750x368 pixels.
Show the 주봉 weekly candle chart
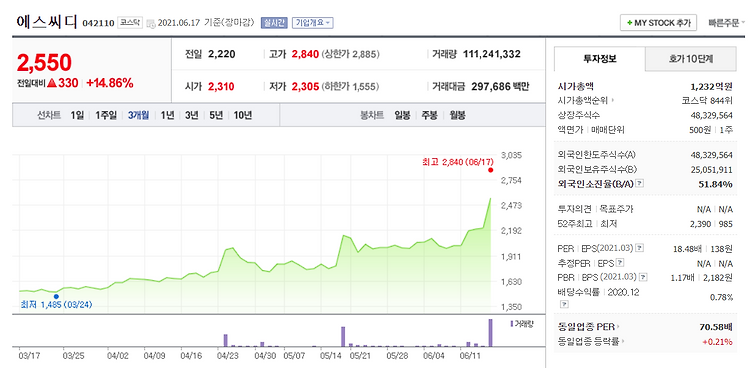tap(430, 115)
